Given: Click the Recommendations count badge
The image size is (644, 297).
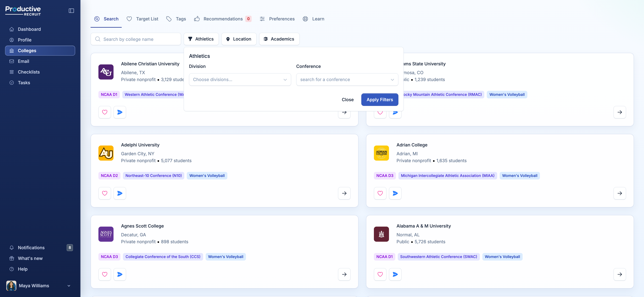Looking at the screenshot, I should [x=248, y=19].
